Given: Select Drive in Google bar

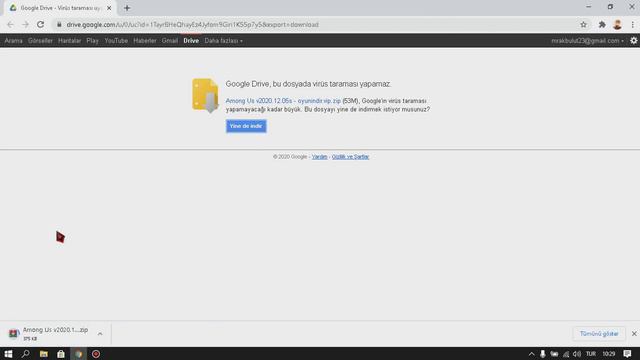Looking at the screenshot, I should click(x=191, y=41).
